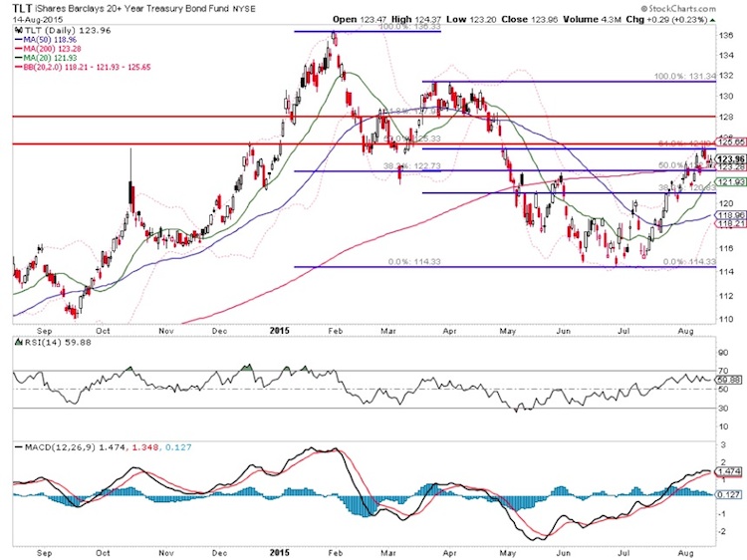
Task: Click the black MACD legend line sample
Action: [19, 447]
